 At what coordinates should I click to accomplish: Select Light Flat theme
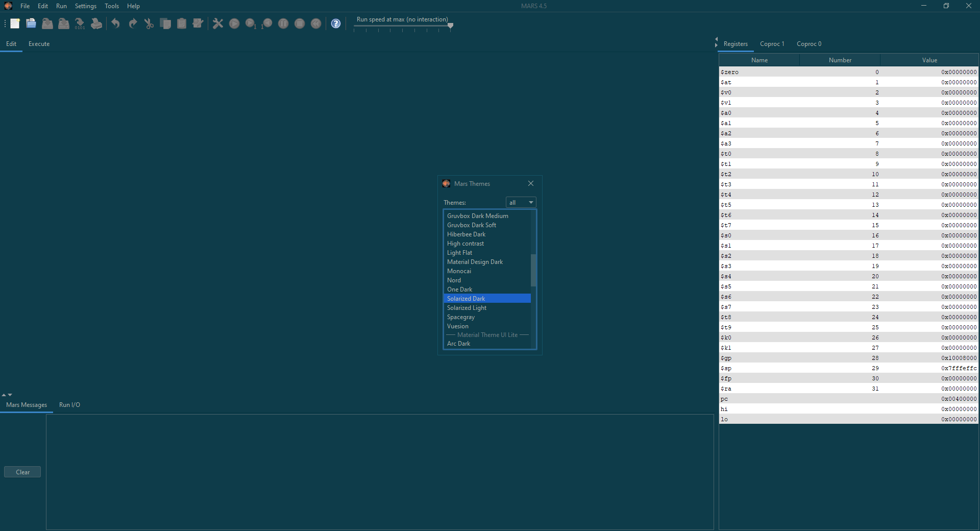487,253
